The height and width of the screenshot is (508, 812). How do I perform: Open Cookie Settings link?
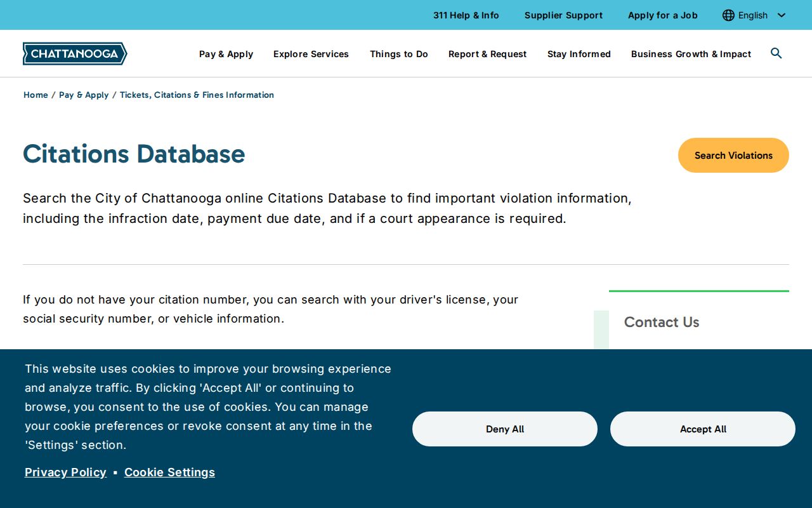(169, 472)
